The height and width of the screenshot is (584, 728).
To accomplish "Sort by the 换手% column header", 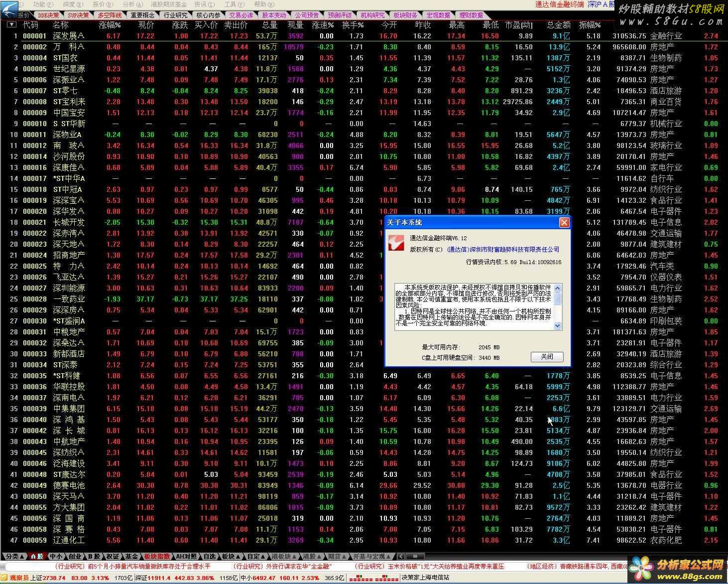I will (x=353, y=24).
